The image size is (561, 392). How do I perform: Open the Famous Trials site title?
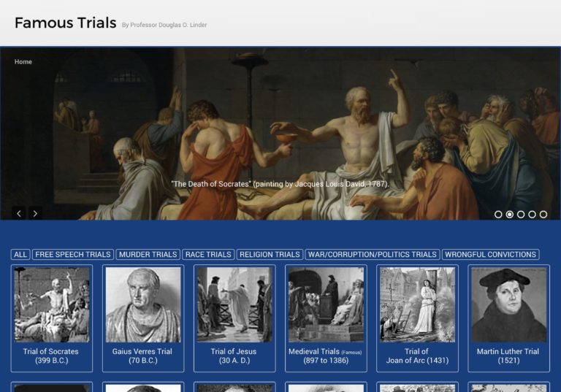coord(66,23)
